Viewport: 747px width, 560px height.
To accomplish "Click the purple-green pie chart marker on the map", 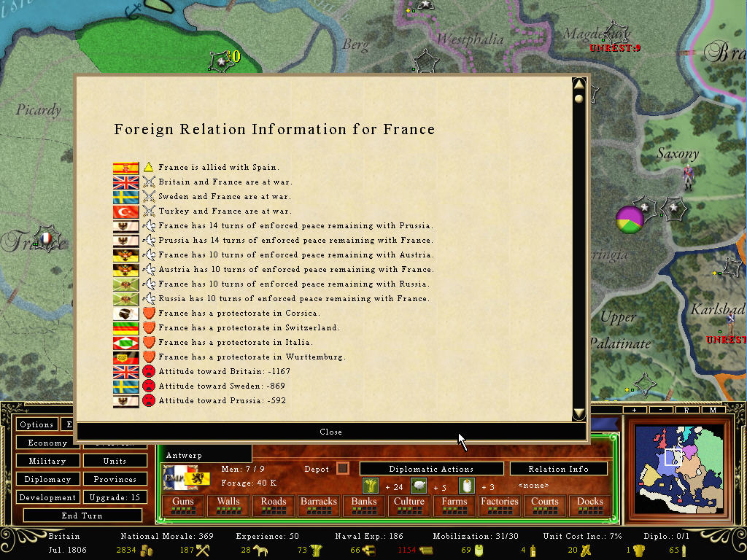I will pyautogui.click(x=630, y=219).
